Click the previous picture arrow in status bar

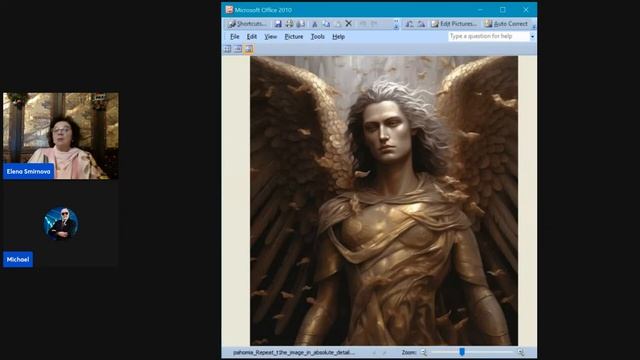(x=374, y=352)
